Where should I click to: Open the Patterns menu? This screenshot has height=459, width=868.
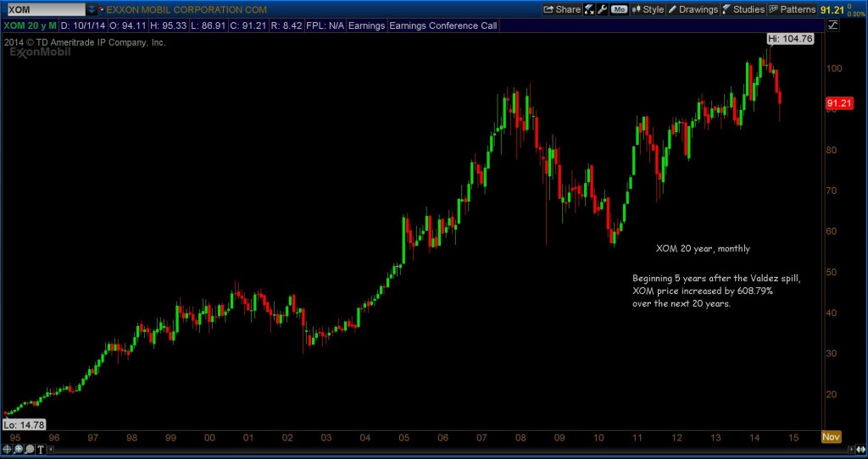[x=793, y=9]
